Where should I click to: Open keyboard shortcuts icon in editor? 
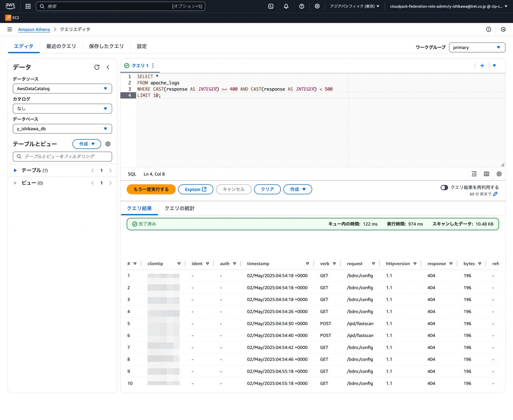coord(487,174)
